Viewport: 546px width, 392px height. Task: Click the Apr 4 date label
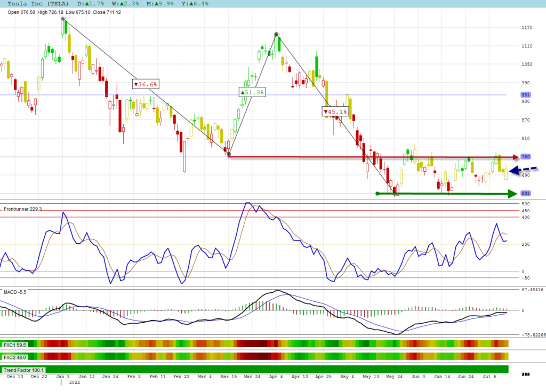[x=276, y=377]
